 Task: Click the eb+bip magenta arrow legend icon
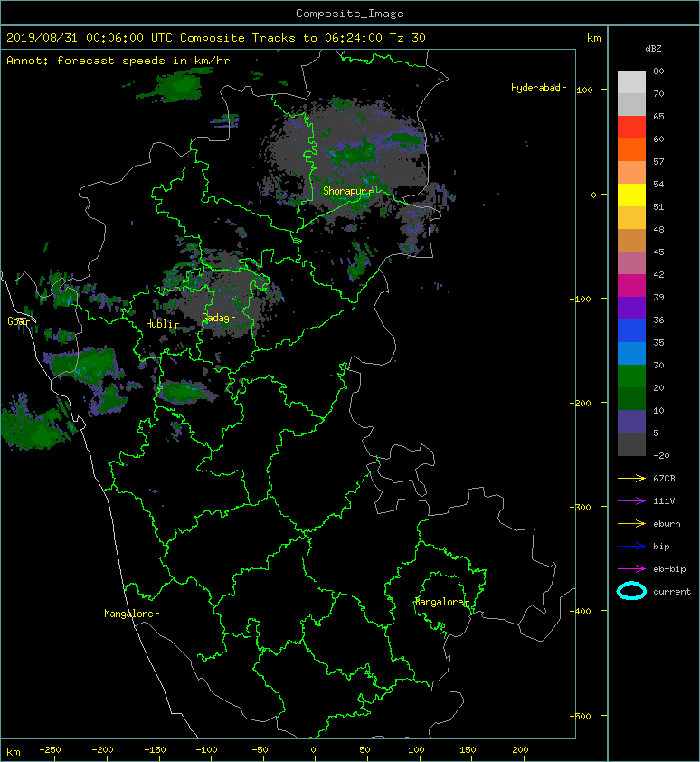(x=631, y=568)
